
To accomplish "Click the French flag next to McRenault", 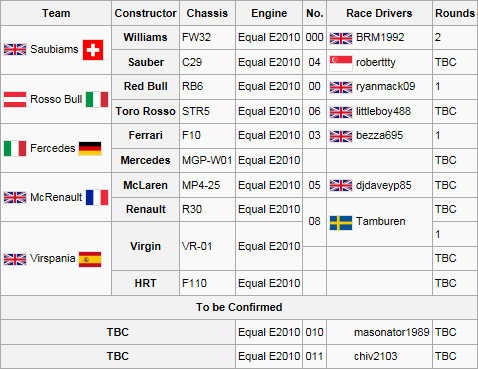I will coord(97,197).
